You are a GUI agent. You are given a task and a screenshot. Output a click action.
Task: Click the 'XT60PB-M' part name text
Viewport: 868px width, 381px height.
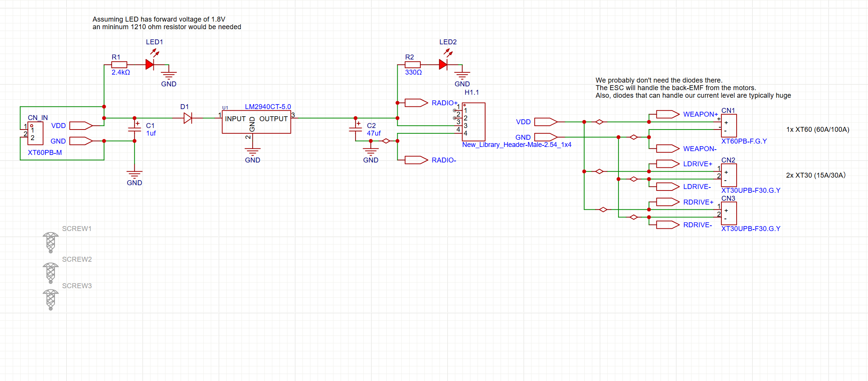pyautogui.click(x=45, y=153)
